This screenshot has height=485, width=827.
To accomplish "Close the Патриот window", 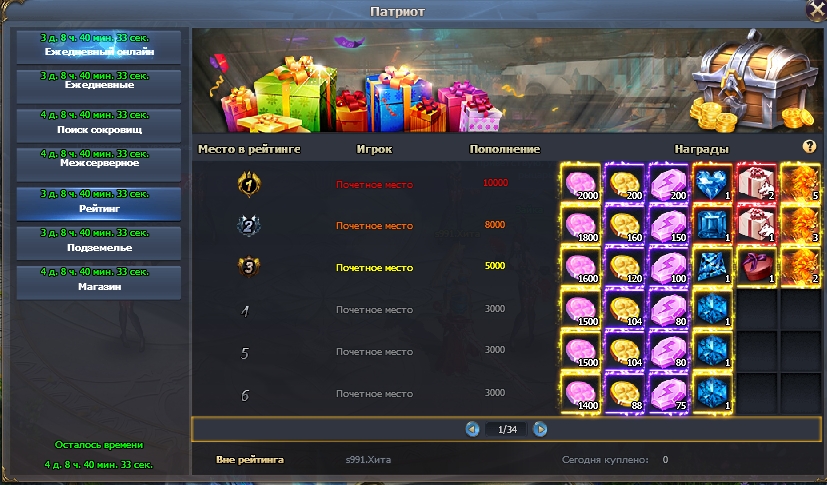I will 816,11.
